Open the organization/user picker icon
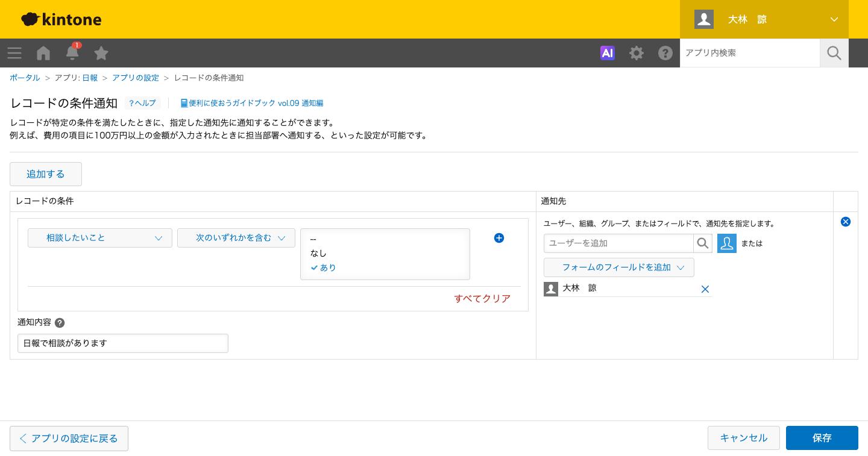This screenshot has height=456, width=868. pos(727,243)
